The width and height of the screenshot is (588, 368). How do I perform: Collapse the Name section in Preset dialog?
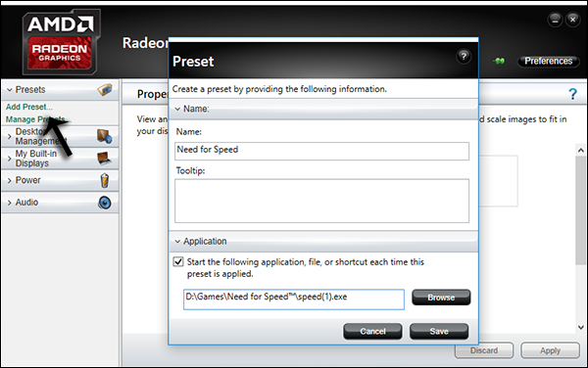177,109
